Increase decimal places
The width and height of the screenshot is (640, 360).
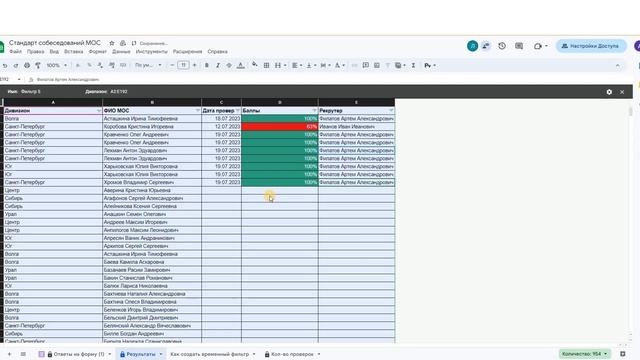click(111, 65)
